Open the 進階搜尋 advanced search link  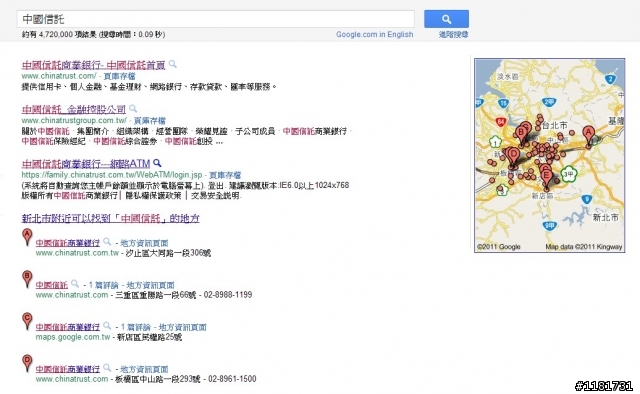tap(453, 35)
